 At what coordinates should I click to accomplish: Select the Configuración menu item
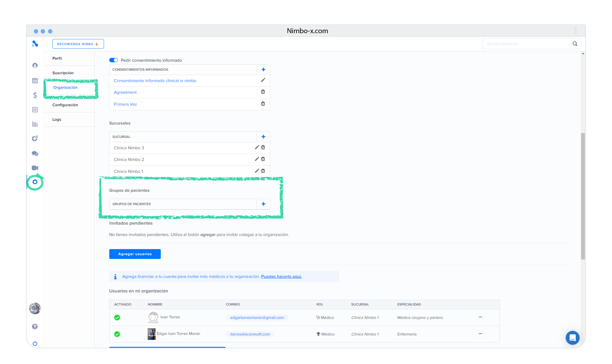coord(65,105)
